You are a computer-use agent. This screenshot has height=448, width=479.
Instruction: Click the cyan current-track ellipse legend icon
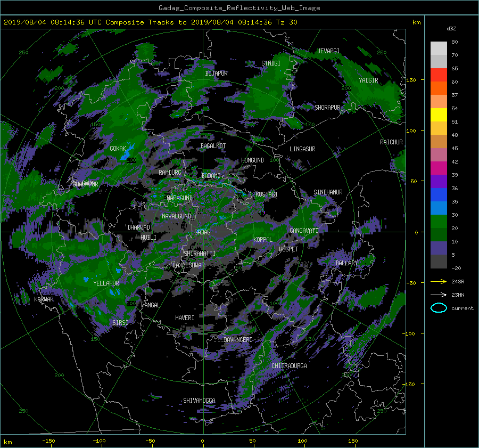tap(439, 308)
